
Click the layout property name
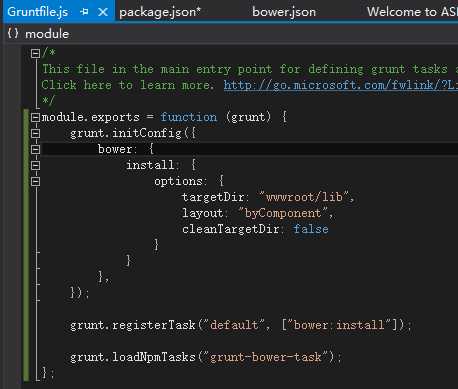coord(202,213)
